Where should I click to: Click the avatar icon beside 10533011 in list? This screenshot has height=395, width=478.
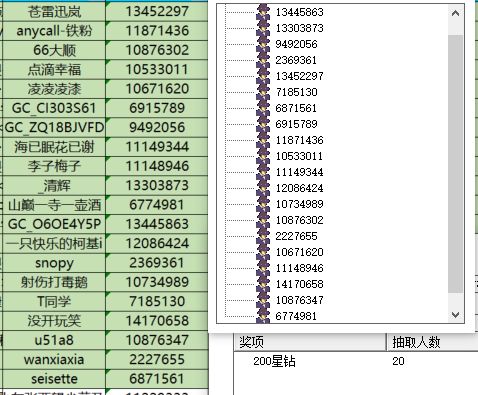point(263,156)
